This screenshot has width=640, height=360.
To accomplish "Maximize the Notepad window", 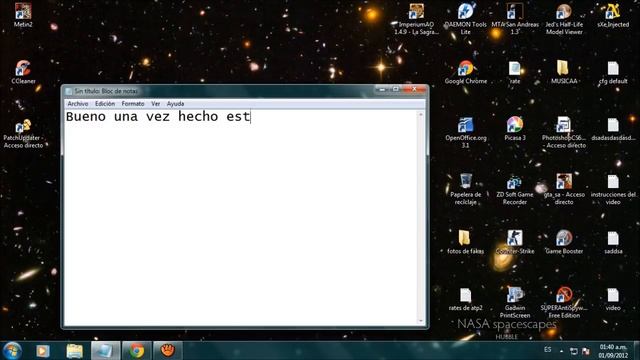I will (396, 89).
